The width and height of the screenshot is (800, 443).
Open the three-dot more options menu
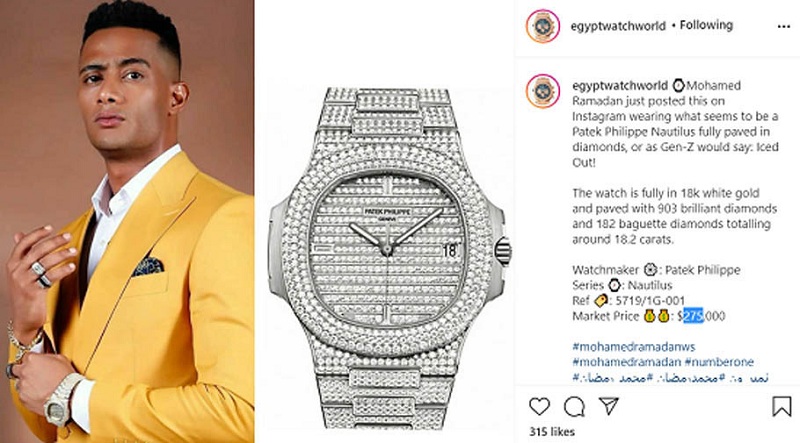coord(784,27)
